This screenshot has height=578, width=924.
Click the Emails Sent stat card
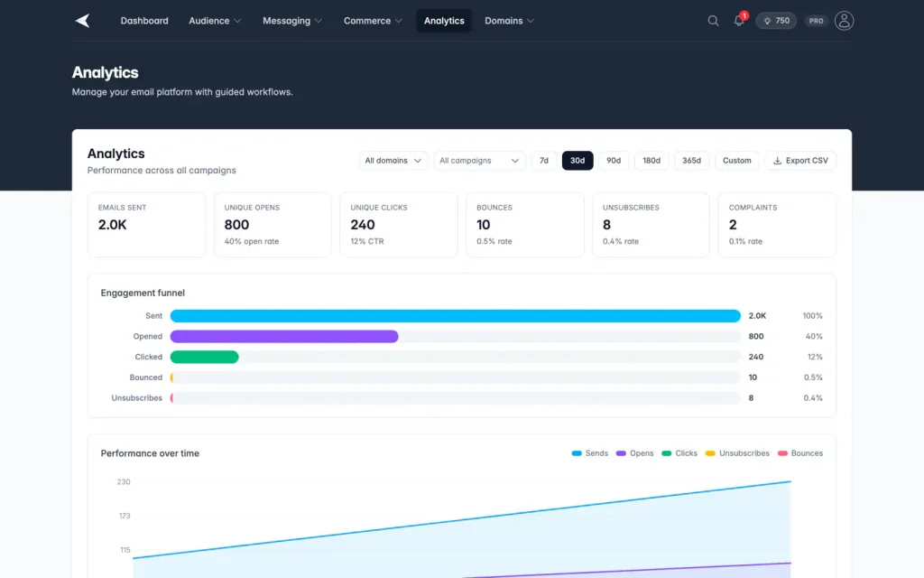click(x=146, y=225)
